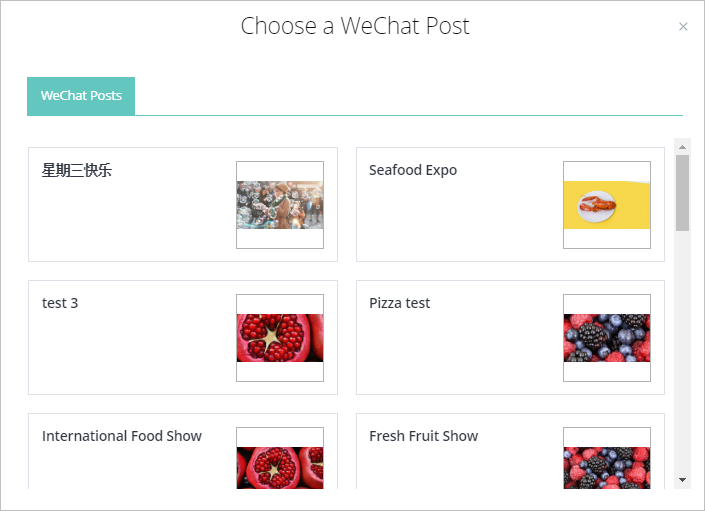This screenshot has height=511, width=705.
Task: Select the 星期三快乐 post title
Action: point(77,170)
